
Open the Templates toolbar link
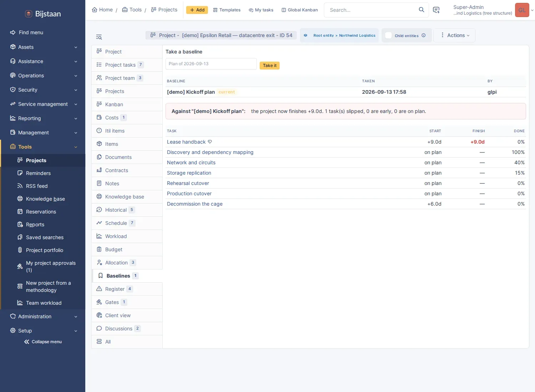click(226, 10)
